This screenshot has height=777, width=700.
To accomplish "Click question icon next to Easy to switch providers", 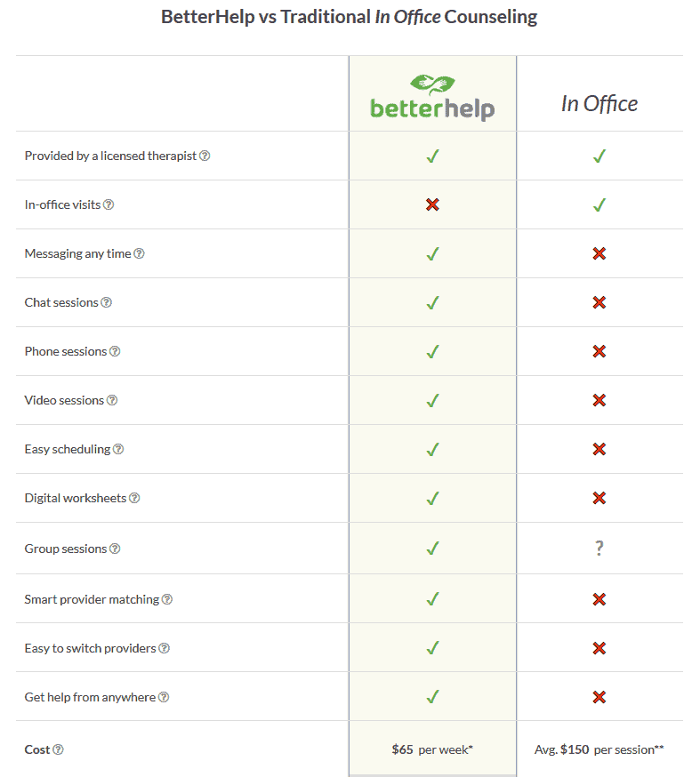I will [x=164, y=648].
